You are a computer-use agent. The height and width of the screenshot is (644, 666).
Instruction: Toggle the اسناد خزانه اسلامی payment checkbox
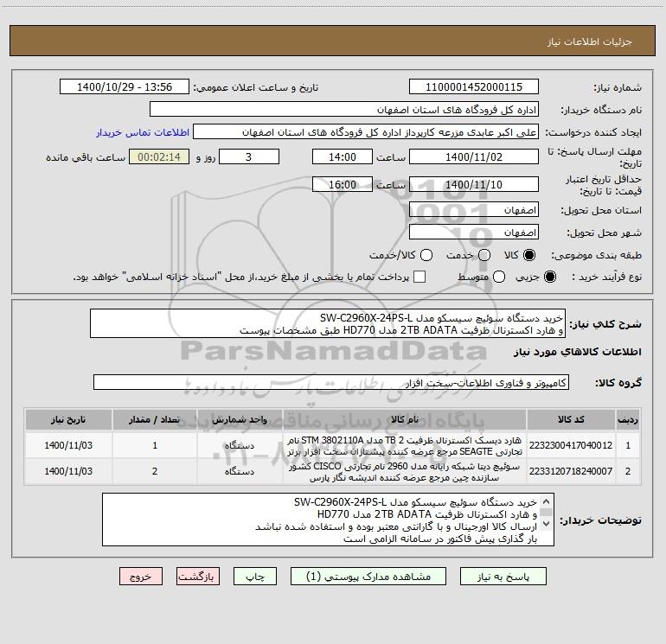[419, 277]
